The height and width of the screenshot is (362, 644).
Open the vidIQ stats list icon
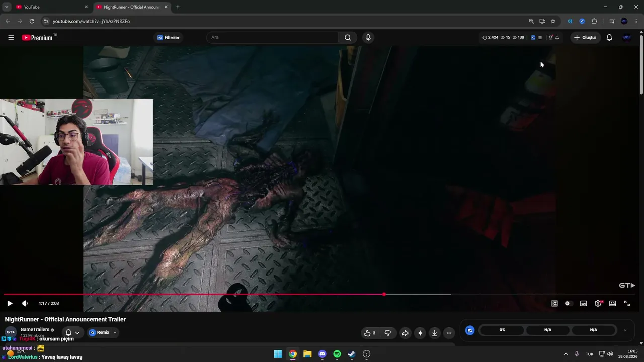pos(540,37)
